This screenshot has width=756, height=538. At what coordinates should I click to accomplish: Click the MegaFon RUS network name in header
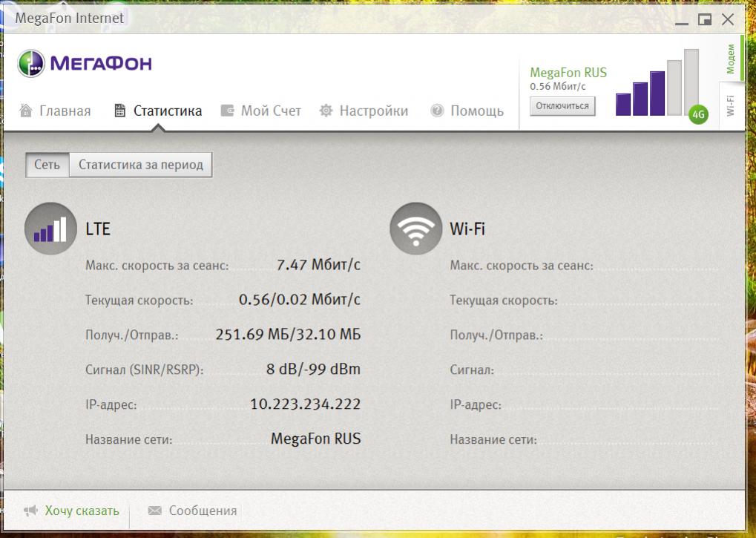[568, 72]
